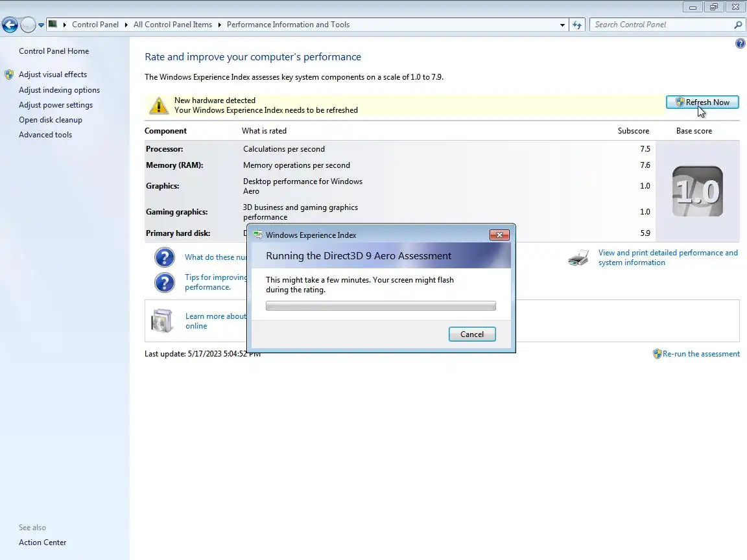Click 'Desktop performance for Windows Aero' text
This screenshot has height=560, width=747.
[x=303, y=186]
